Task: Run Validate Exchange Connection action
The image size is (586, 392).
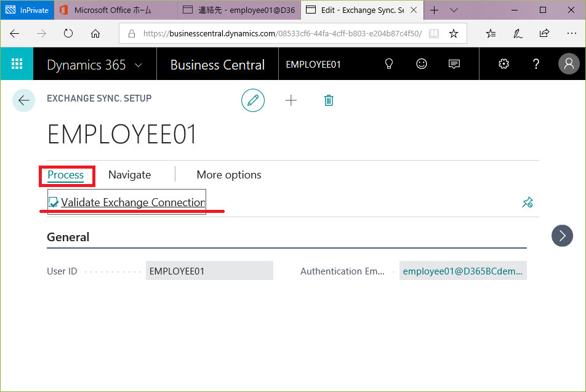Action: point(127,202)
